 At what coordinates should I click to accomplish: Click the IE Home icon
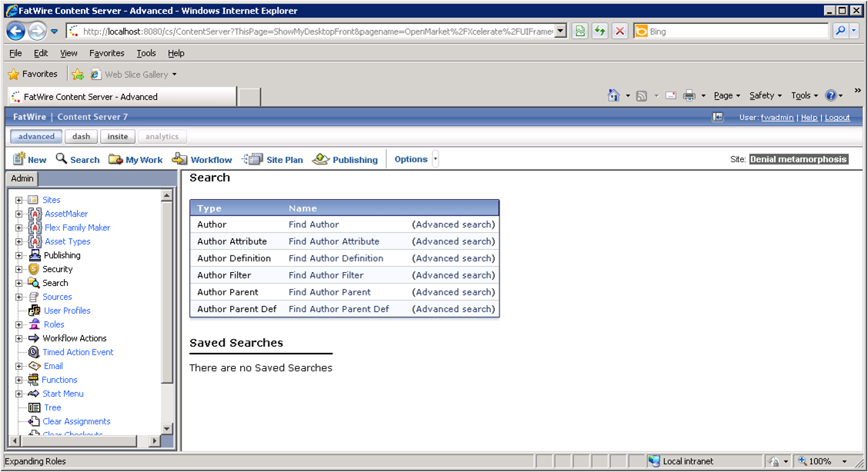613,95
